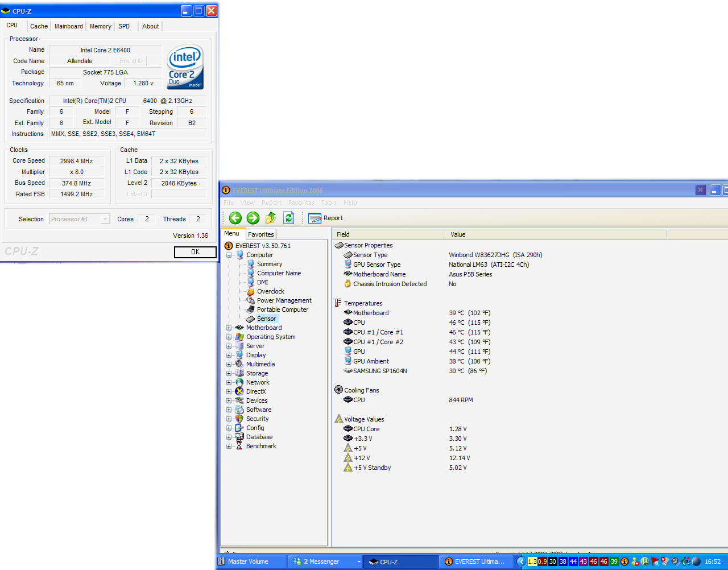This screenshot has width=728, height=570.
Task: Refresh the EVEREST sensor page
Action: [x=289, y=218]
